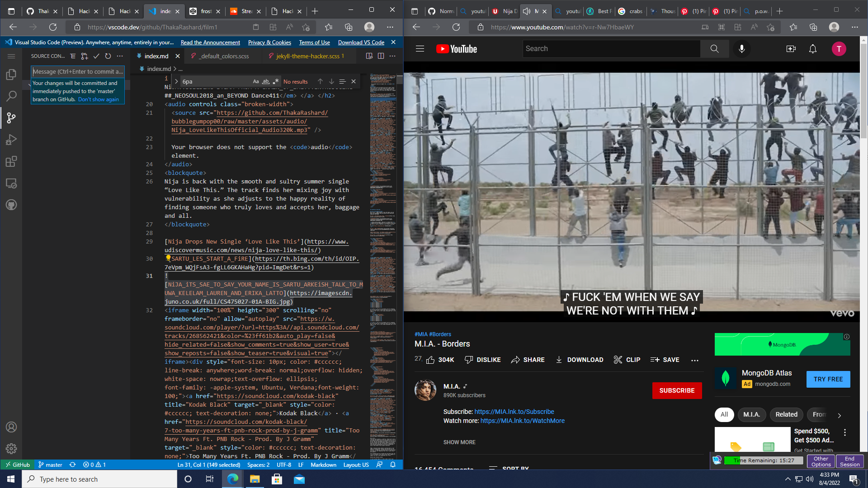Open the Source Control view icon
The height and width of the screenshot is (488, 868).
click(11, 118)
